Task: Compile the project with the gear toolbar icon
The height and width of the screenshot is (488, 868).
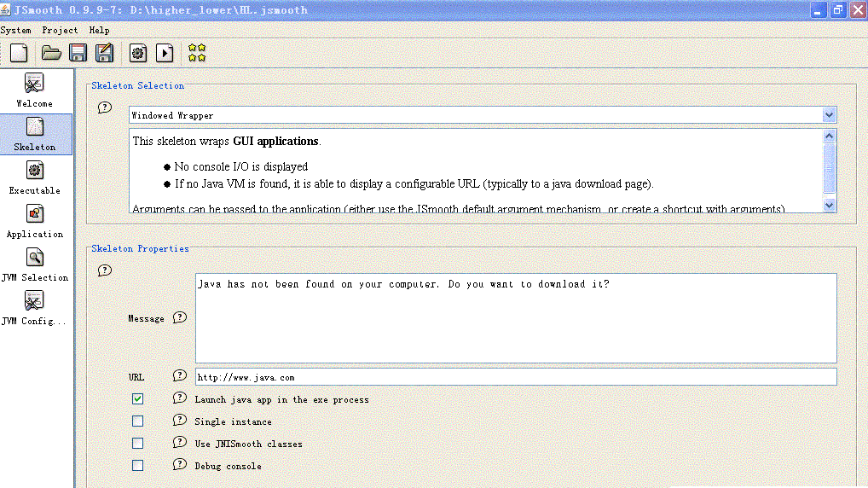Action: pyautogui.click(x=138, y=53)
